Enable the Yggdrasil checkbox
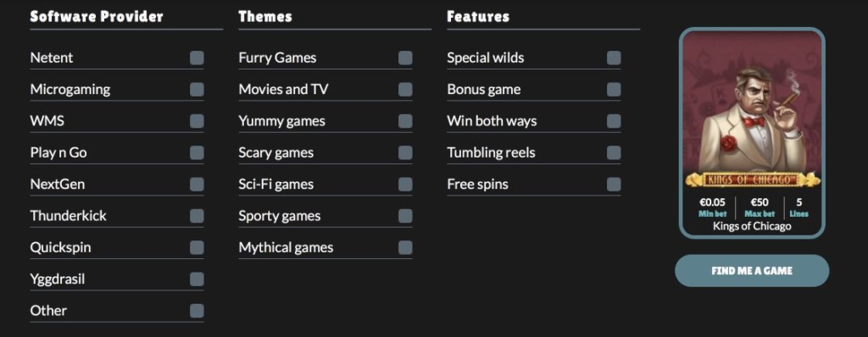This screenshot has height=337, width=868. tap(197, 279)
